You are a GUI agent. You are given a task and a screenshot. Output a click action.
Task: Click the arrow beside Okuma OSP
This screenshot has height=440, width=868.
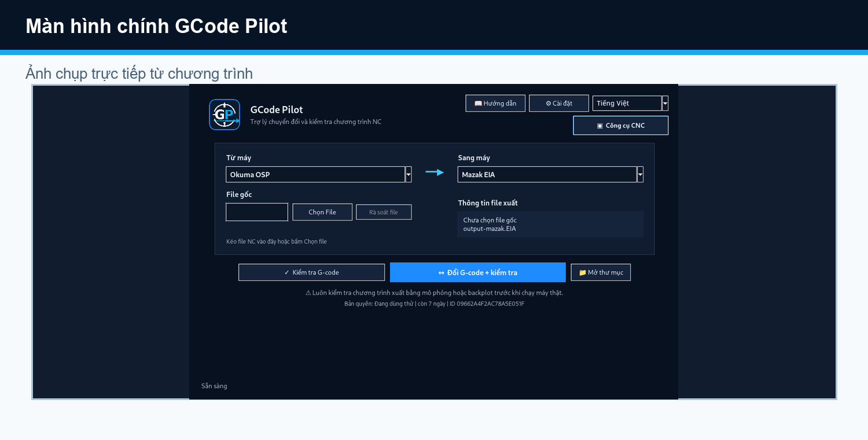click(x=409, y=174)
